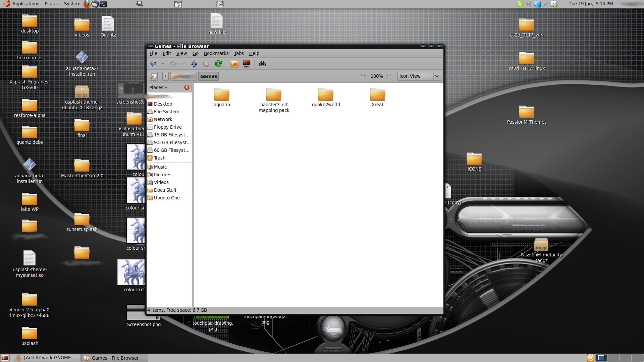The height and width of the screenshot is (362, 644).
Task: Select 15 GB Filesystem in the sidebar
Action: pyautogui.click(x=169, y=135)
